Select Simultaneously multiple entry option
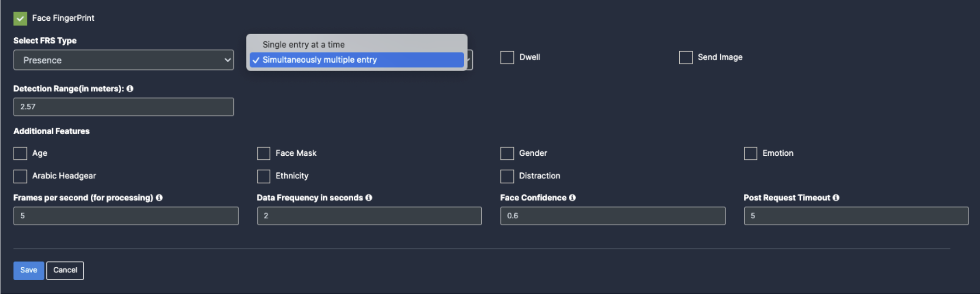980x294 pixels. pyautogui.click(x=357, y=60)
